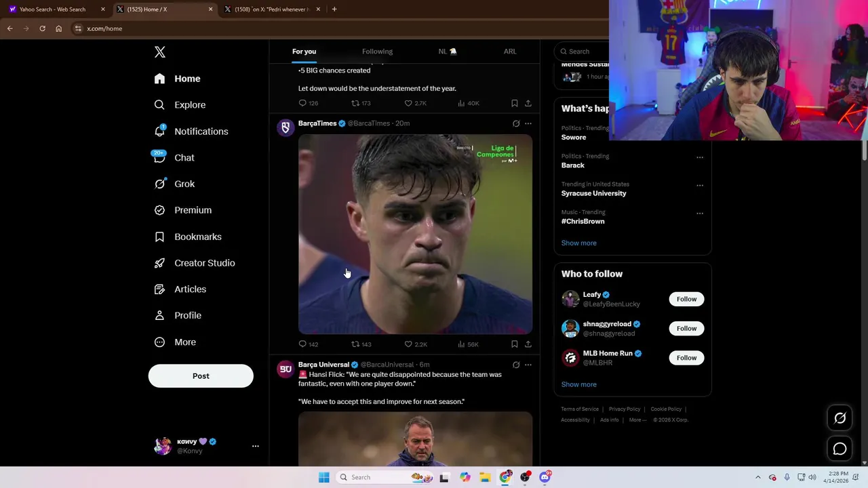Image resolution: width=868 pixels, height=488 pixels.
Task: Open Sowore trending topic
Action: click(x=574, y=137)
